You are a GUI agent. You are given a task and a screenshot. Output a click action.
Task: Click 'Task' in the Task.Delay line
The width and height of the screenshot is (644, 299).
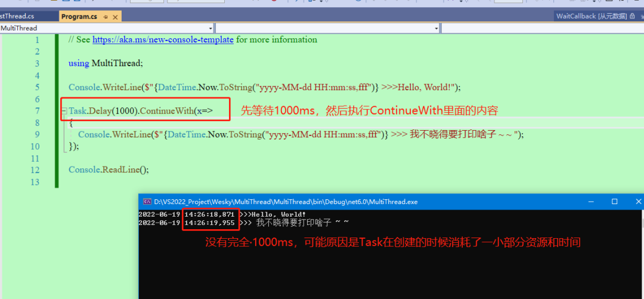[x=77, y=111]
